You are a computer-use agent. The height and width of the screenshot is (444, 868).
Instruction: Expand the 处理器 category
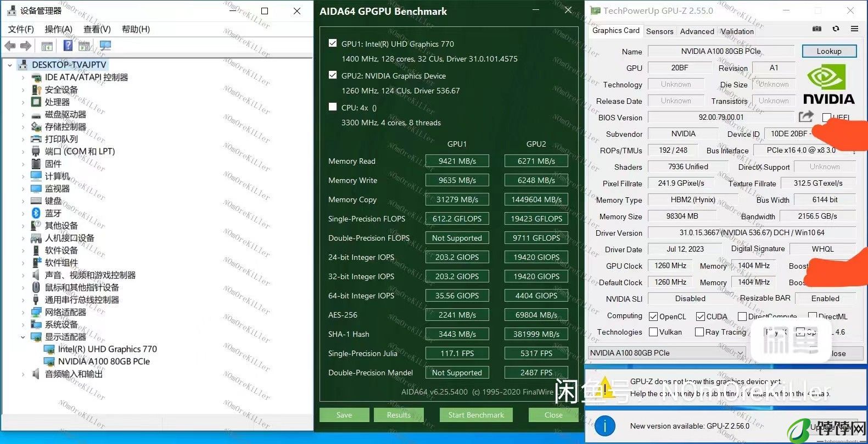(x=23, y=102)
